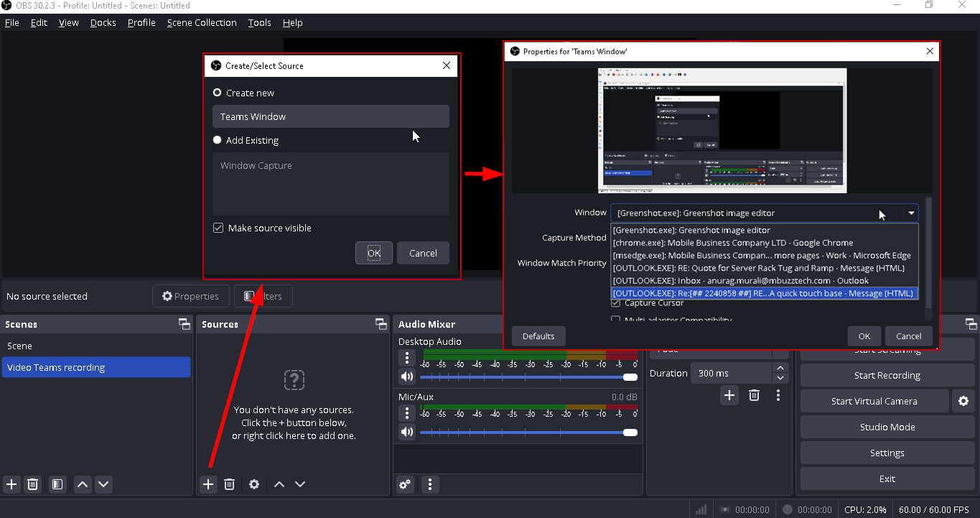980x518 pixels.
Task: Open Settings from Controls dock
Action: [x=887, y=453]
